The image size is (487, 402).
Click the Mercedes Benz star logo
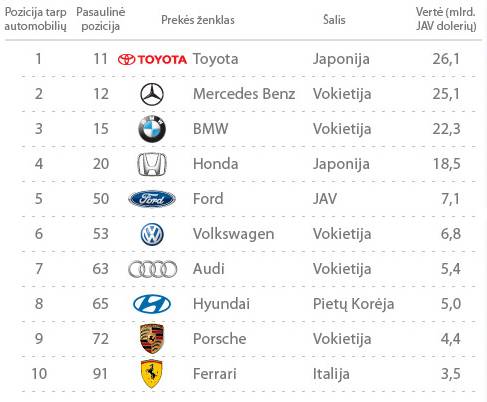(152, 94)
